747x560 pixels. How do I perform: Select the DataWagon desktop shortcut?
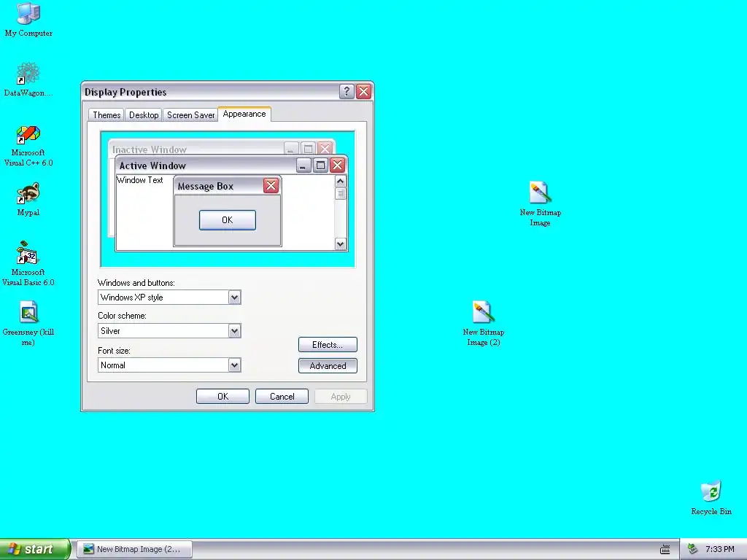click(28, 79)
